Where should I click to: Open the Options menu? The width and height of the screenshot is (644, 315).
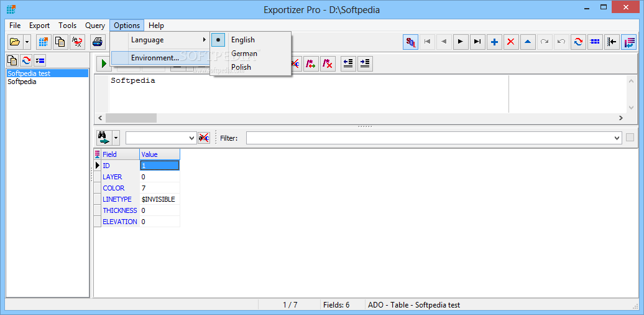pyautogui.click(x=127, y=26)
